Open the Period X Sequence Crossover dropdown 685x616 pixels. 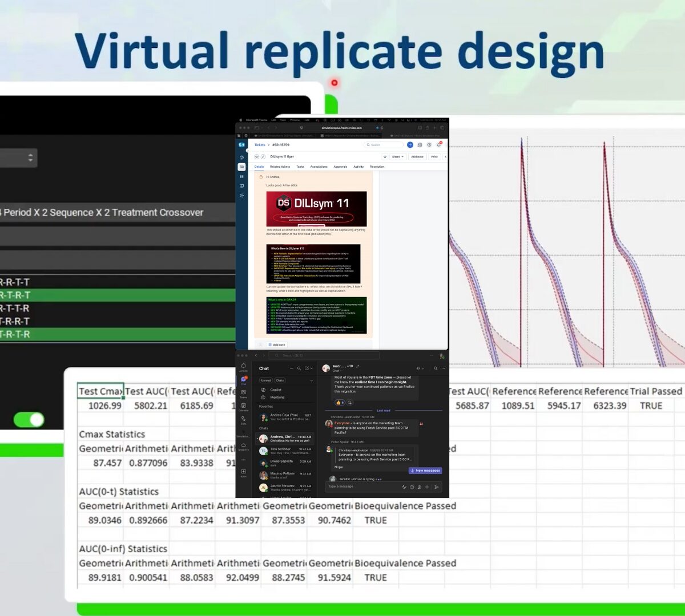(114, 212)
